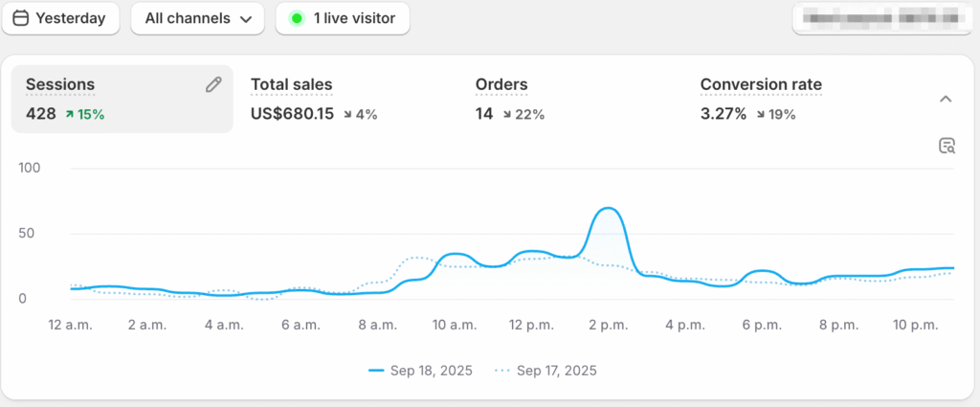Image resolution: width=980 pixels, height=407 pixels.
Task: Click the green up arrow beside 15%
Action: click(x=70, y=115)
